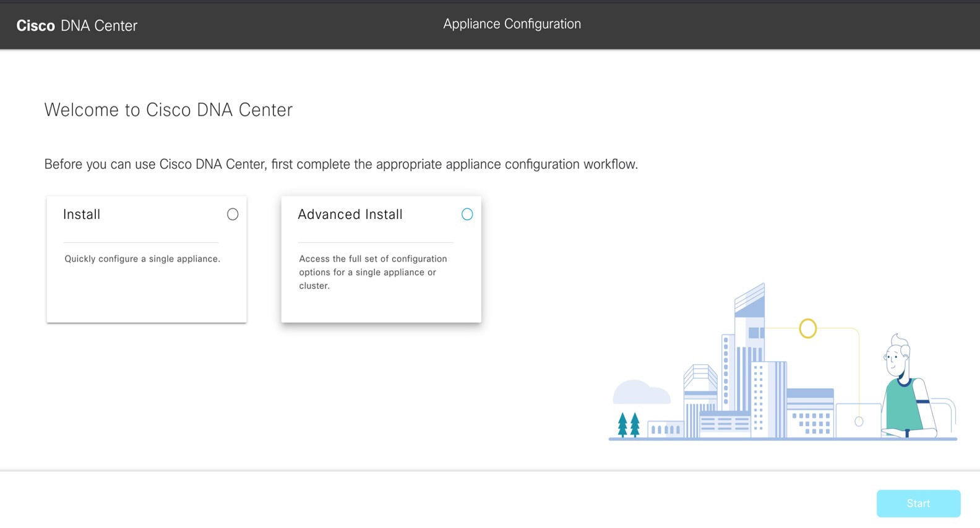Select the Install radio button
The height and width of the screenshot is (528, 980).
tap(233, 215)
